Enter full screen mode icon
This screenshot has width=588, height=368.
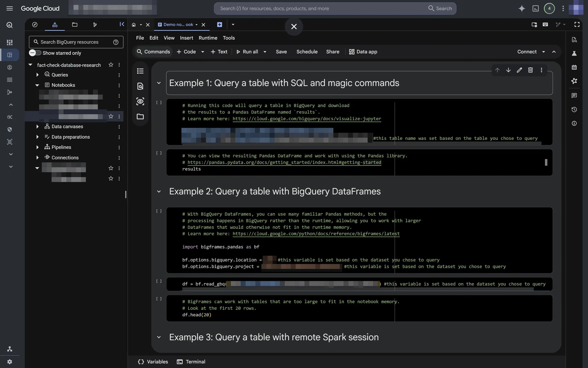(577, 24)
